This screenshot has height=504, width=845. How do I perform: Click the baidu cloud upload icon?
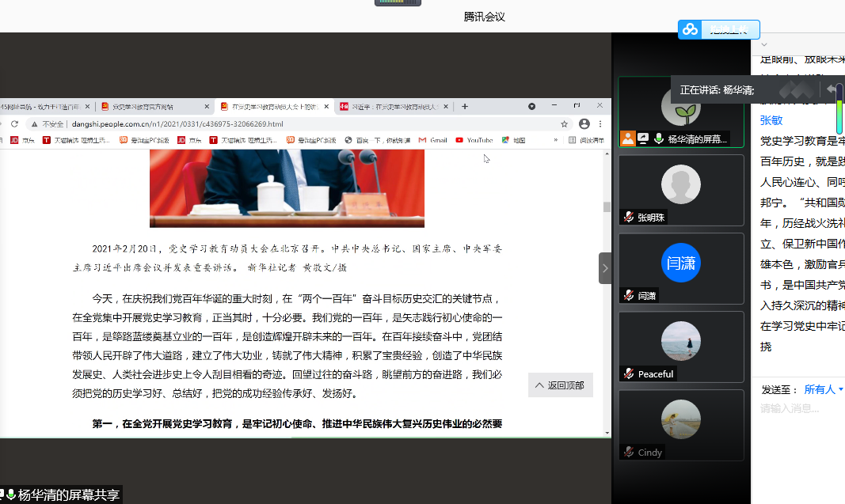[691, 29]
